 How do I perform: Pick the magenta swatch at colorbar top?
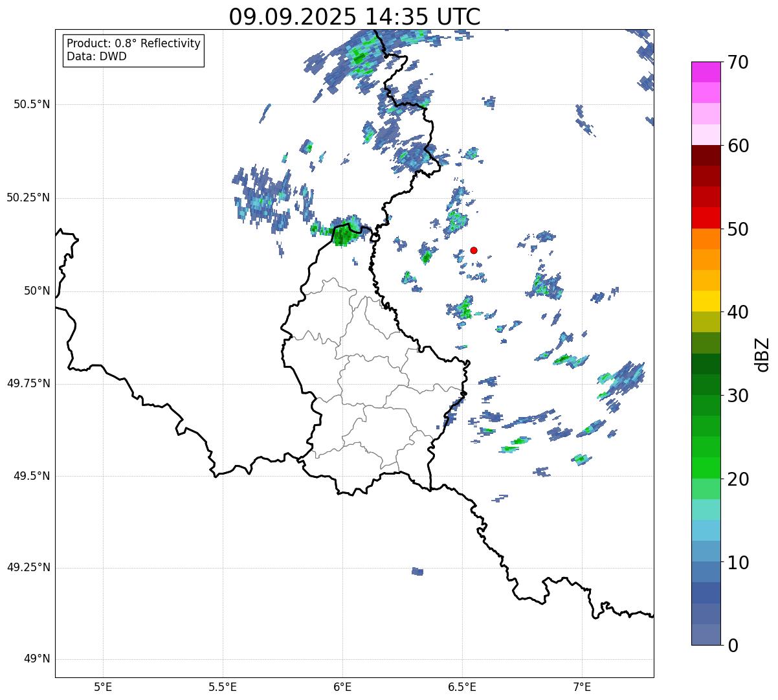[x=706, y=72]
